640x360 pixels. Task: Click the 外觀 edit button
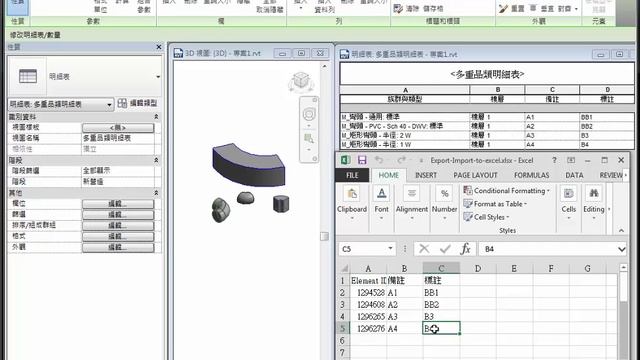point(118,247)
